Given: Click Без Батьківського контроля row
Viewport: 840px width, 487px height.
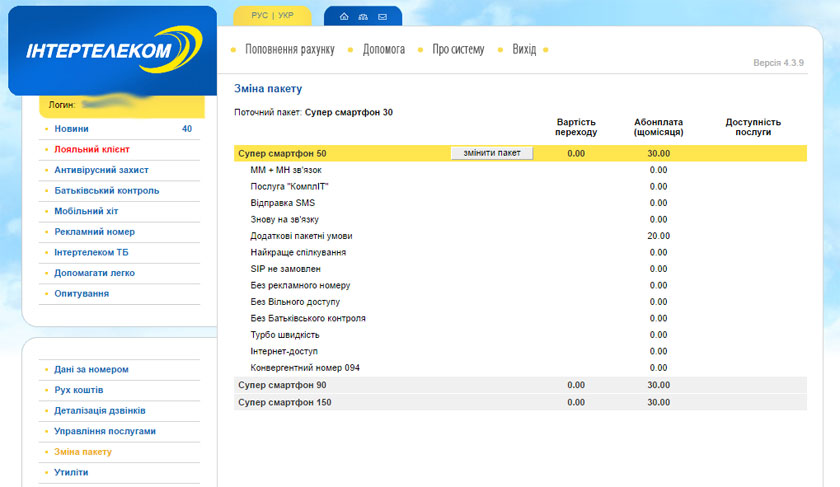Looking at the screenshot, I should 520,318.
